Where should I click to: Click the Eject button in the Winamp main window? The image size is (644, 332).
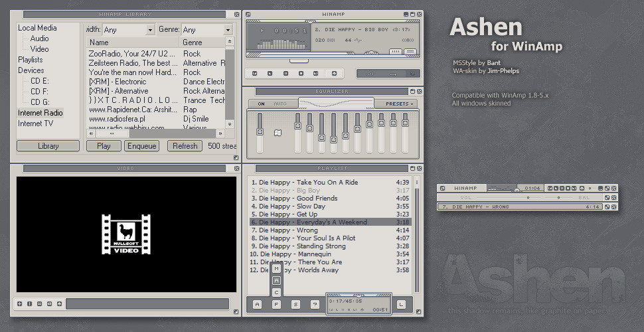pyautogui.click(x=335, y=74)
